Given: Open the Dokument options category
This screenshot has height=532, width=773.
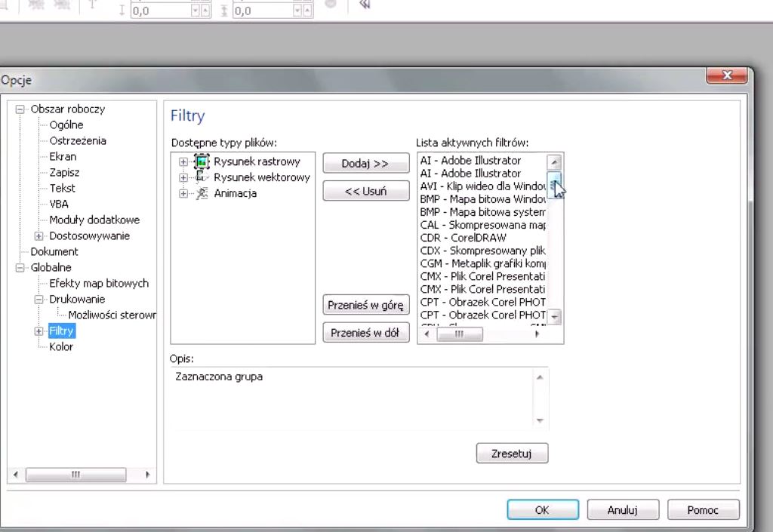Looking at the screenshot, I should (x=54, y=251).
